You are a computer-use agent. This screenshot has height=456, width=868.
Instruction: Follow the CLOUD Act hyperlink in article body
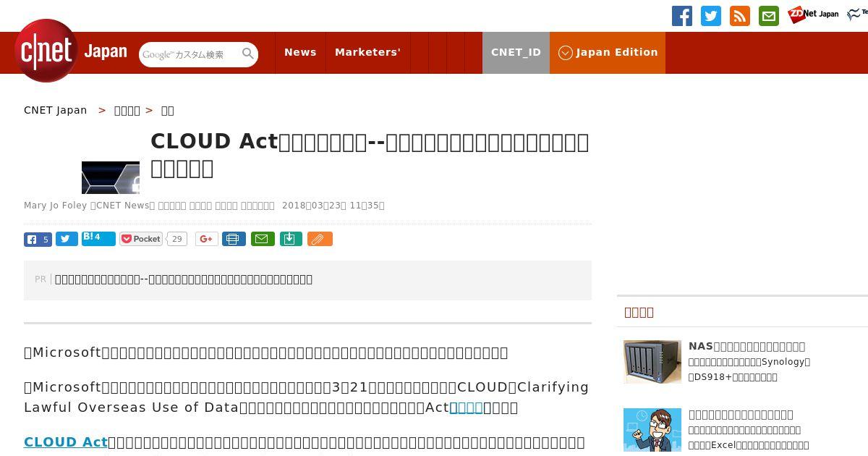coord(66,442)
